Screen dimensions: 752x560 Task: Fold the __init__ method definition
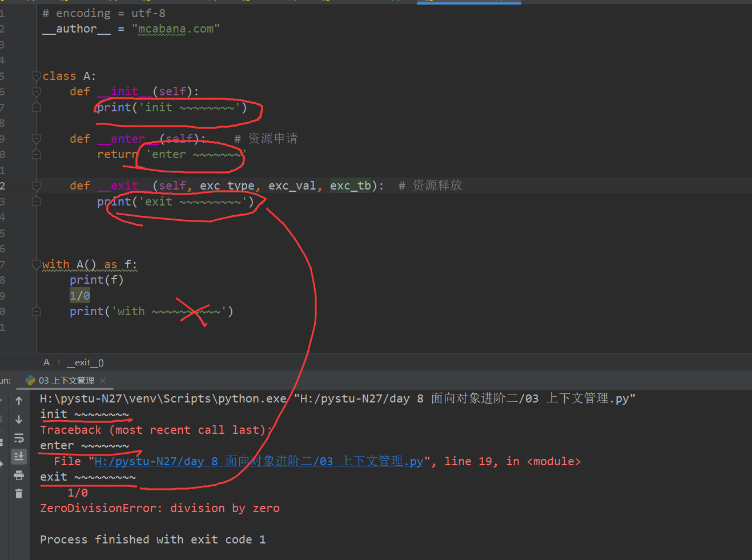(x=37, y=91)
